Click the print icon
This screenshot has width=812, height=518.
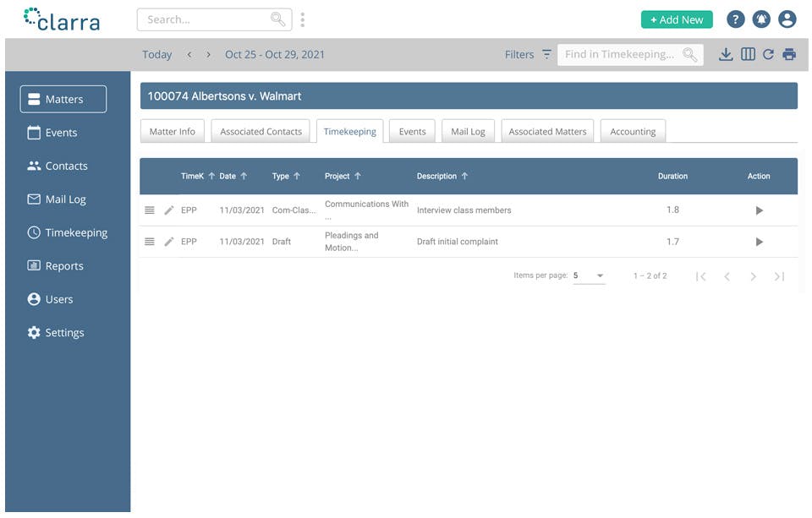pos(789,54)
